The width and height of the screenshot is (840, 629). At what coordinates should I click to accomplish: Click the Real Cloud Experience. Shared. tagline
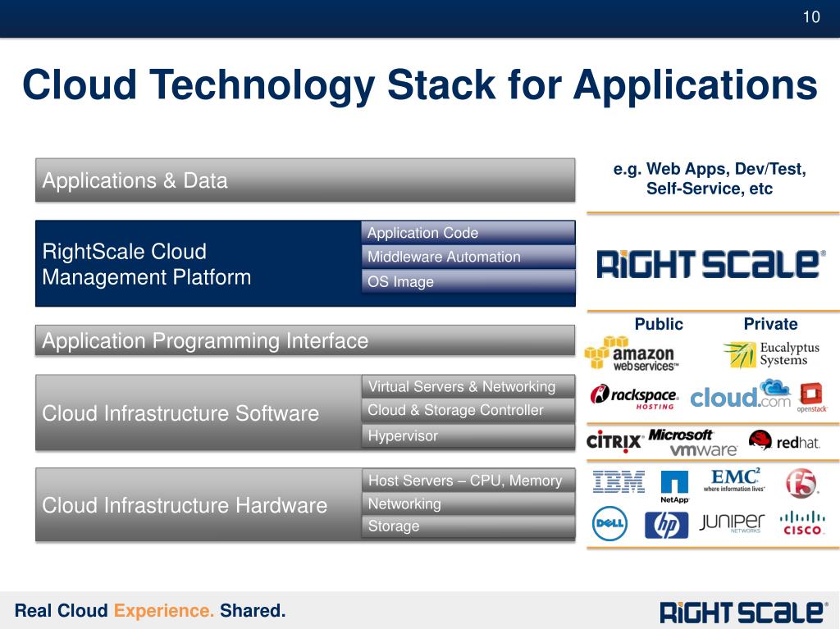tap(150, 611)
